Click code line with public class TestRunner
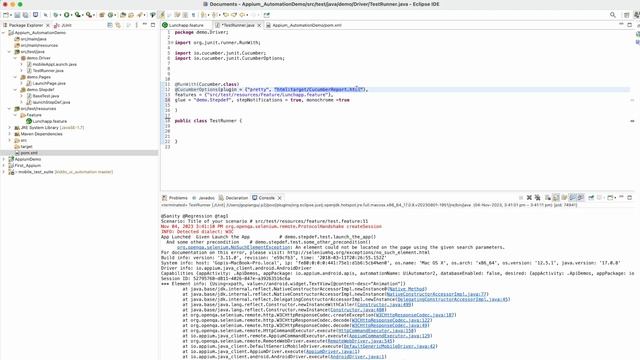Image resolution: width=640 pixels, height=360 pixels. coord(208,121)
